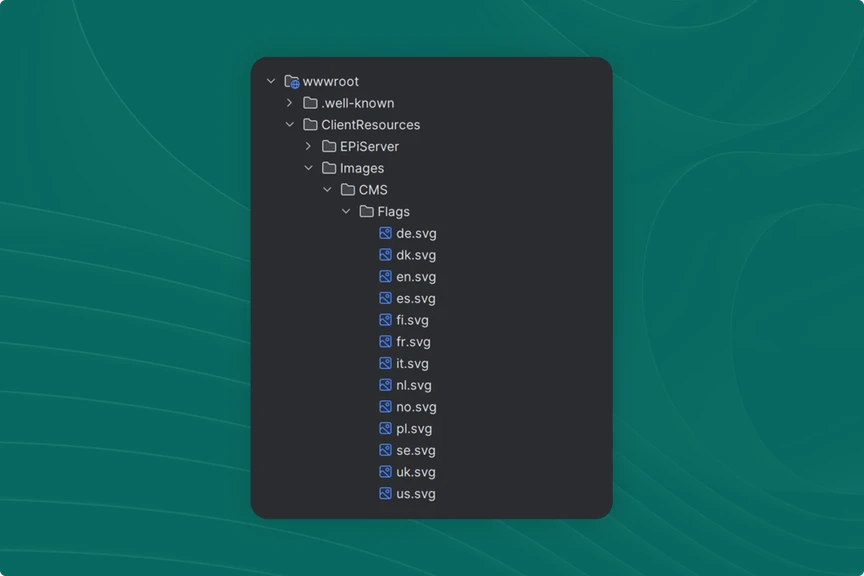
Task: Collapse the Flags folder chevron
Action: point(346,212)
